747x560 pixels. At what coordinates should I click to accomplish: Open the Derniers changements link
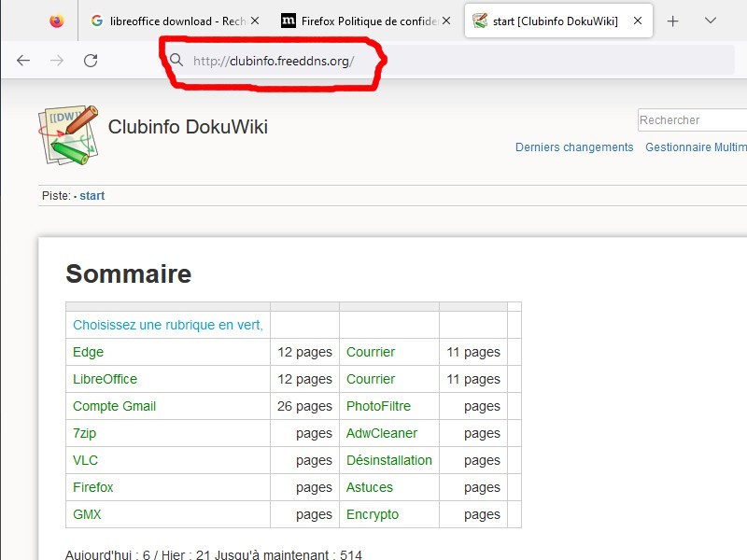pyautogui.click(x=574, y=147)
